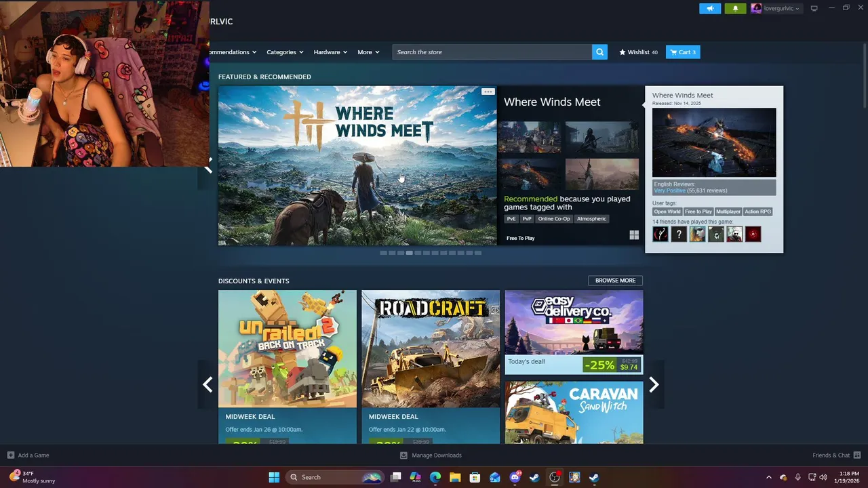The height and width of the screenshot is (488, 868).
Task: Select the Action RPG user tag
Action: pos(757,211)
